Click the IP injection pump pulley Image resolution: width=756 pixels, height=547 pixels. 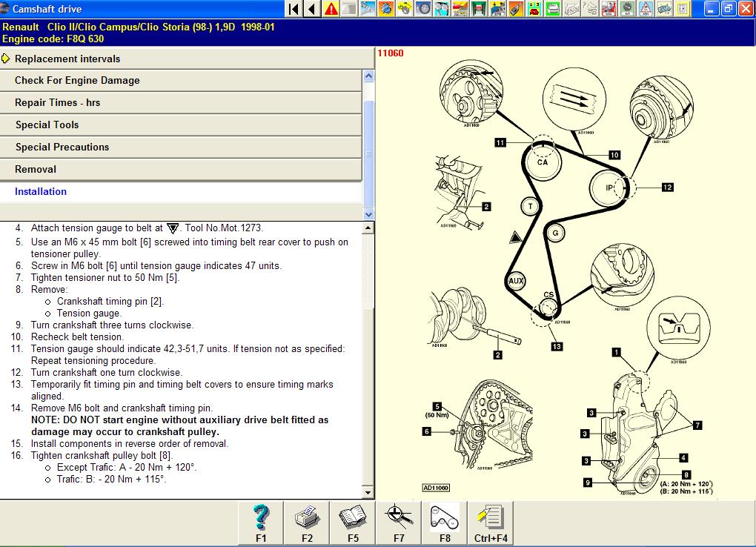coord(609,188)
